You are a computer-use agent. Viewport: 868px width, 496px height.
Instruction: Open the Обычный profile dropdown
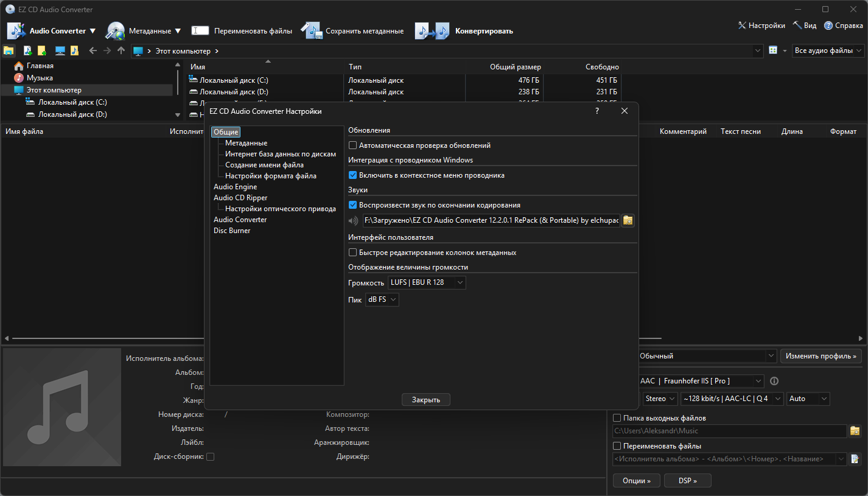click(706, 356)
